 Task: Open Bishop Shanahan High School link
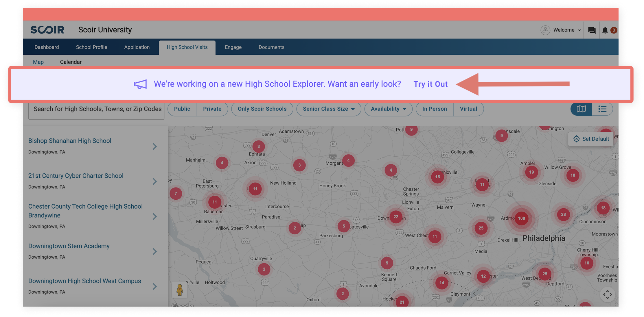[70, 141]
